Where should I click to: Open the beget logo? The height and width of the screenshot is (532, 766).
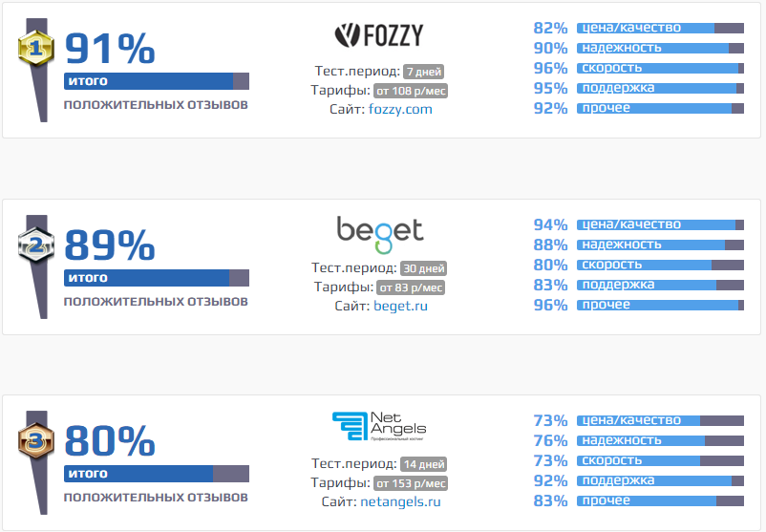pyautogui.click(x=380, y=236)
